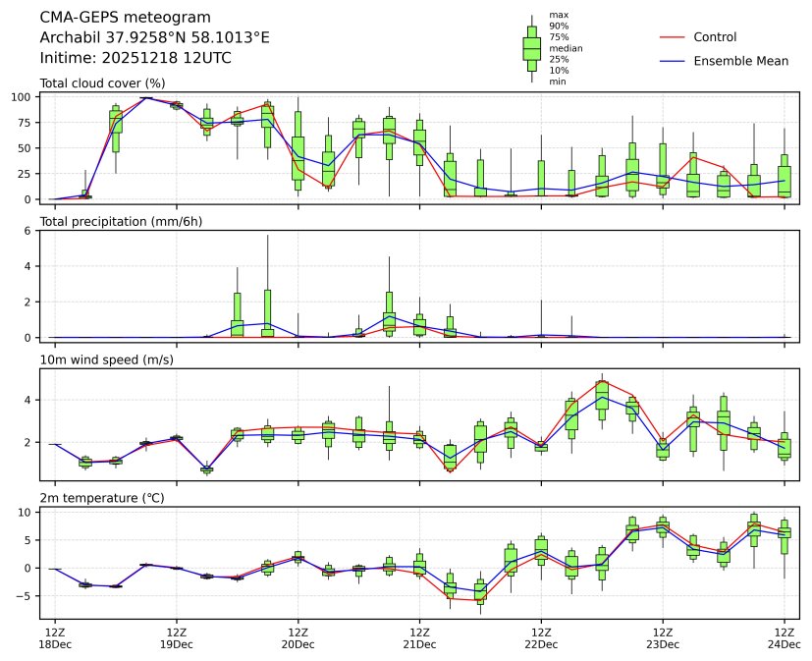
Task: Click the Archabil coordinates text
Action: coord(154,37)
